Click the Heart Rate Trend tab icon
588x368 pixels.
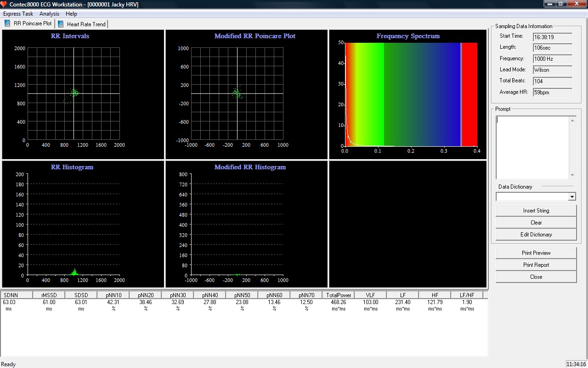coord(61,24)
